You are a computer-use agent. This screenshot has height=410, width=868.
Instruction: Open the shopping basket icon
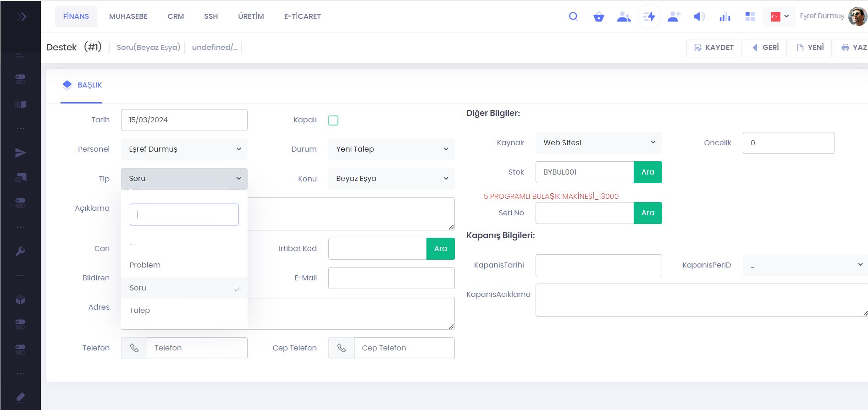click(598, 17)
